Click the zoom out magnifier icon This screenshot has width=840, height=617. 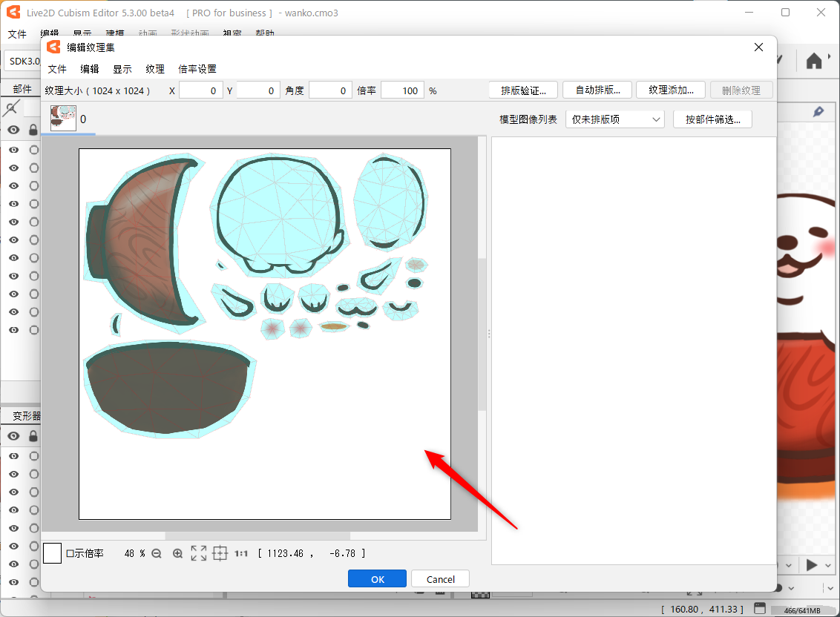(157, 553)
